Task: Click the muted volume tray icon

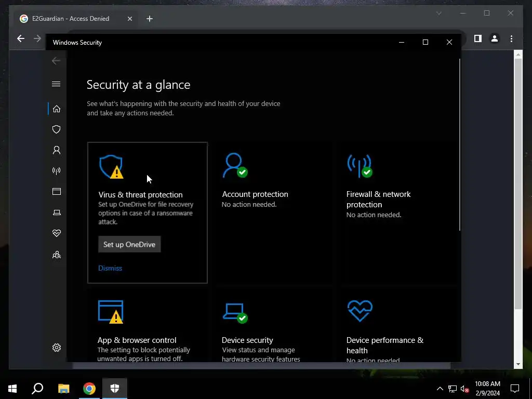Action: click(x=464, y=389)
